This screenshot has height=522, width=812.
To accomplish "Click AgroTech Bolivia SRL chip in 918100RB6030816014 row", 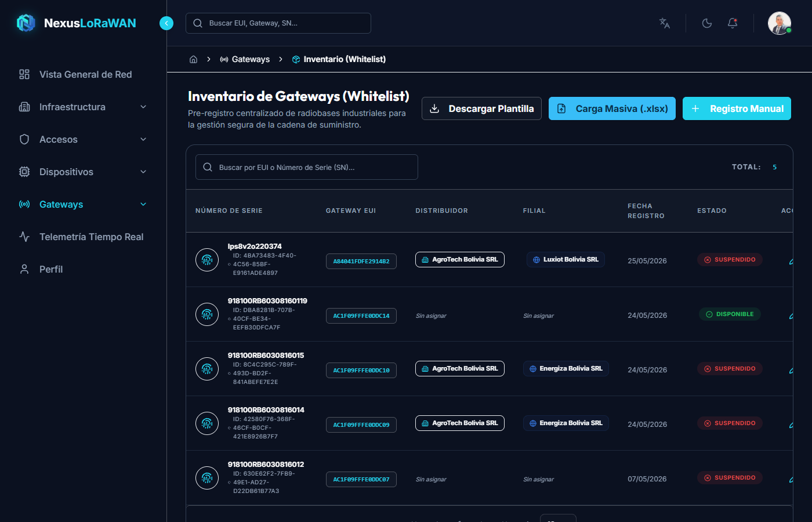I will (x=460, y=423).
